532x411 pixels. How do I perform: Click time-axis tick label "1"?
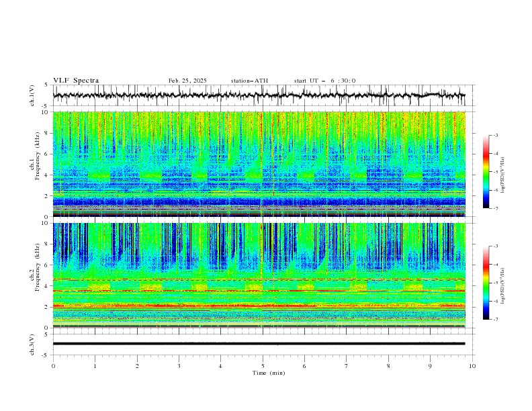[x=95, y=366]
